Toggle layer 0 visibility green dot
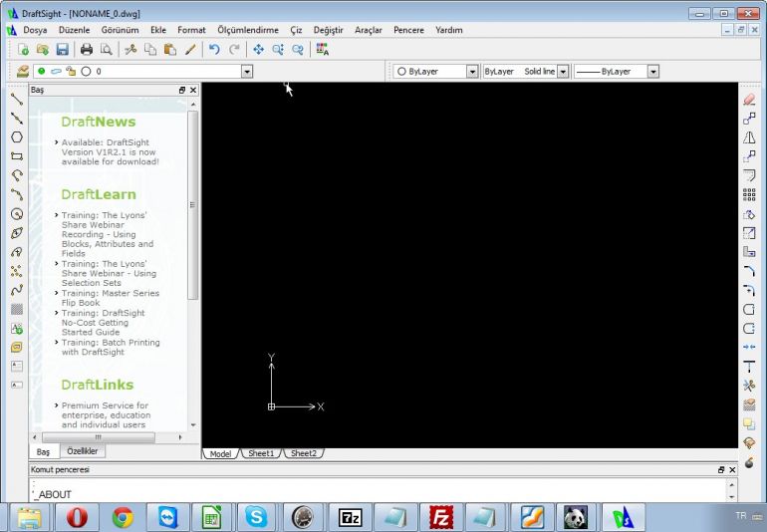767x532 pixels. [x=42, y=72]
